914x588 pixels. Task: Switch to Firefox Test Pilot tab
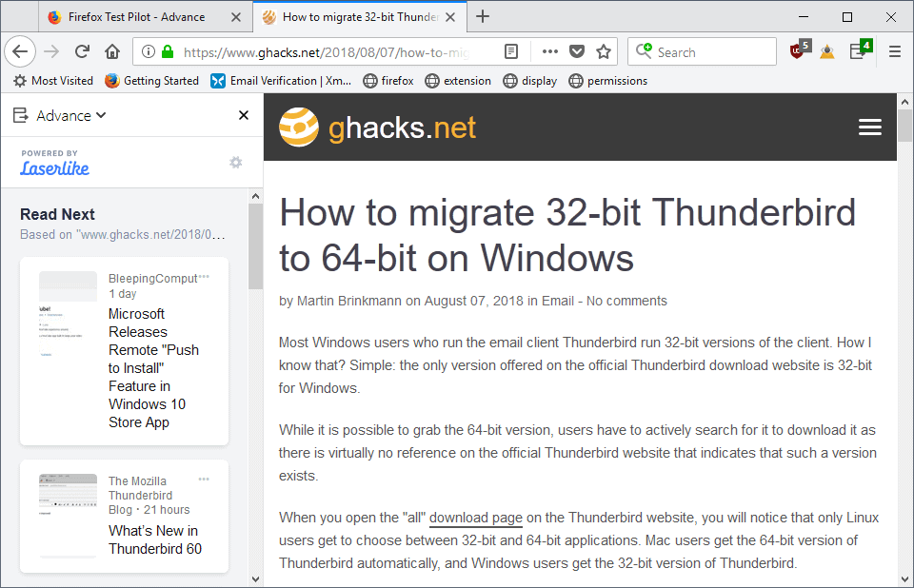click(144, 17)
